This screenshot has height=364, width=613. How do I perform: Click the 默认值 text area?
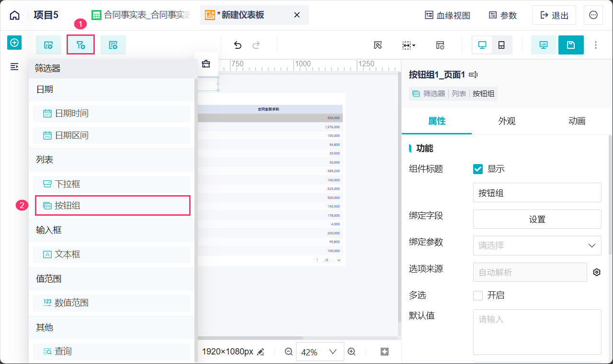point(537,332)
